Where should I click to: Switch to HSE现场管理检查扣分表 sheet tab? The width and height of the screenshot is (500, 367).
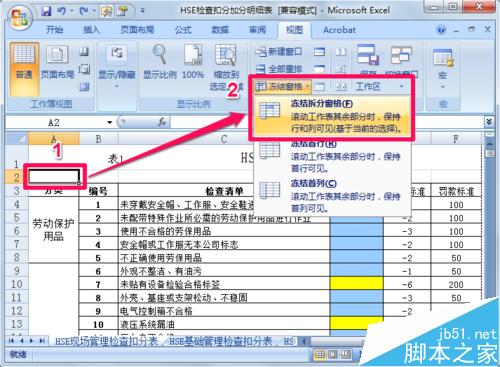(106, 341)
